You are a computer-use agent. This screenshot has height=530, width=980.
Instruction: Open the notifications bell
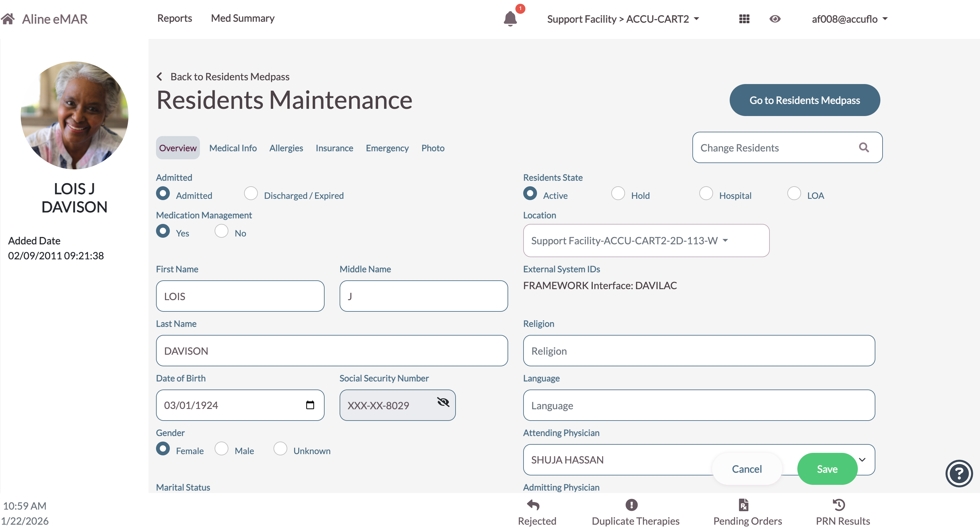[x=510, y=18]
